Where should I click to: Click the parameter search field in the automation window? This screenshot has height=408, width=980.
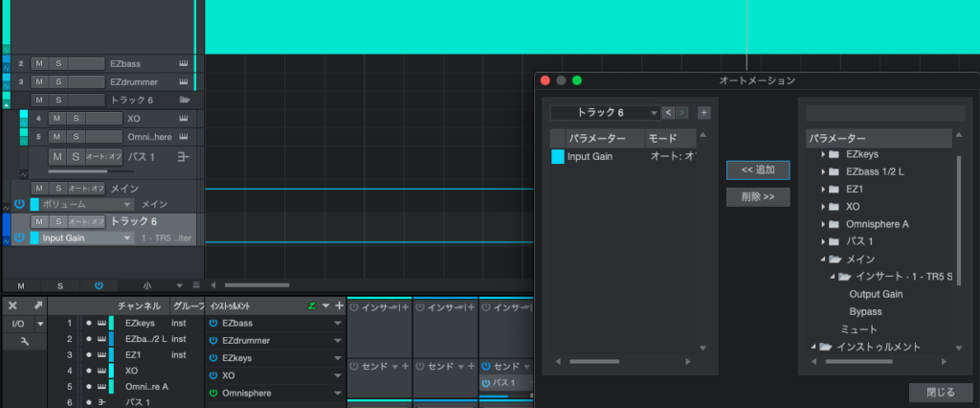click(884, 113)
